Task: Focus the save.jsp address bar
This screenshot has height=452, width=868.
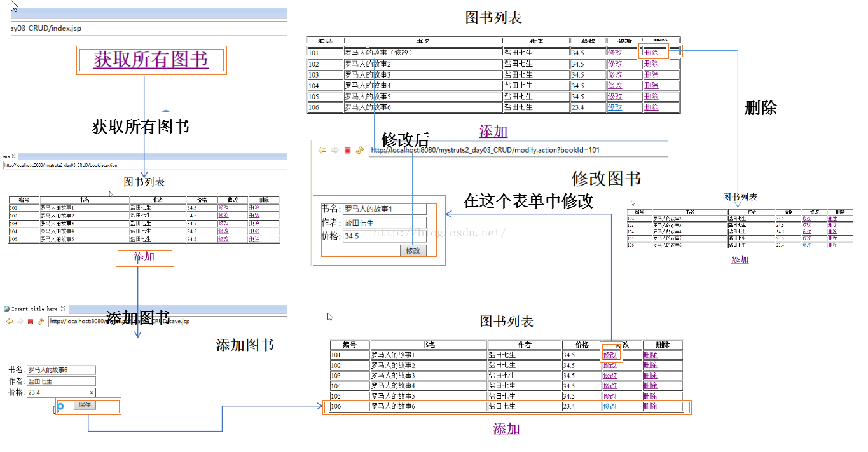Action: click(168, 321)
